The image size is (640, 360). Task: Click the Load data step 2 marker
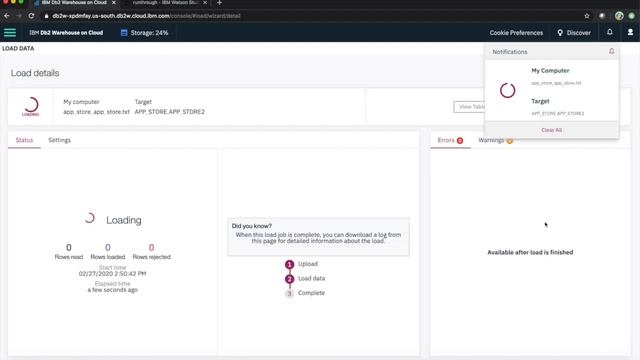pos(289,279)
